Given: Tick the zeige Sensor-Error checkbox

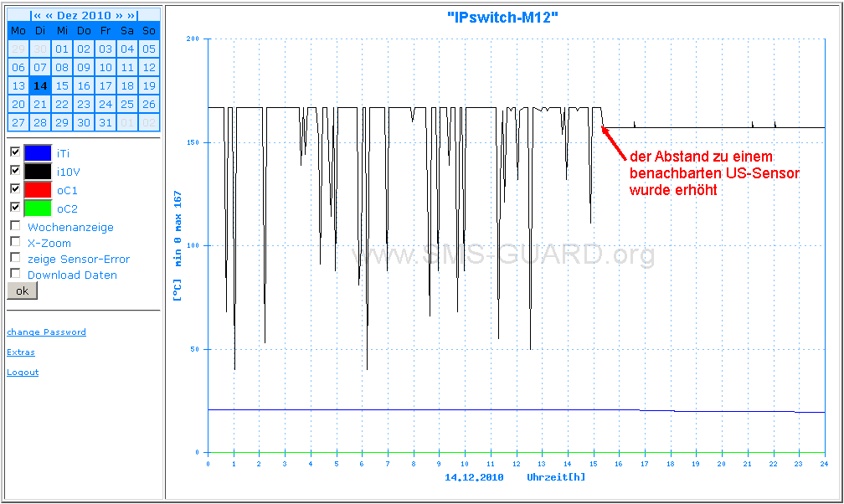Looking at the screenshot, I should [15, 257].
